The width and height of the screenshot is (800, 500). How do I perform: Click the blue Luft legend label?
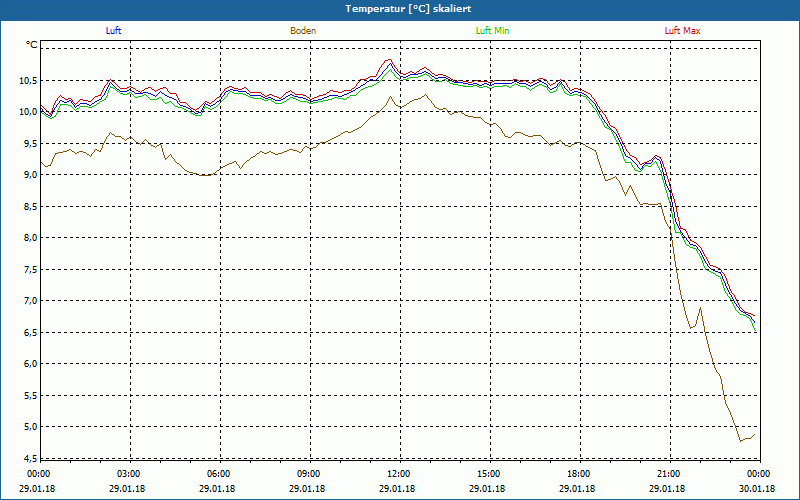point(113,31)
